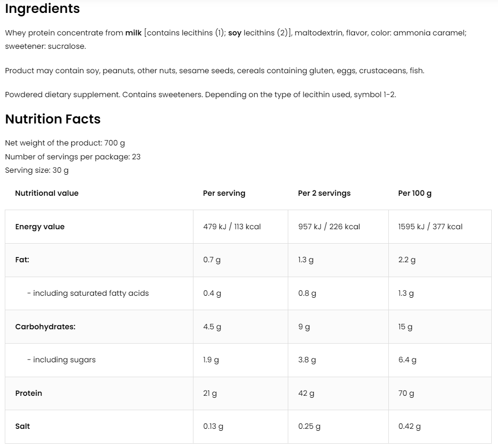
Task: Select the Fat row label
Action: [22, 260]
